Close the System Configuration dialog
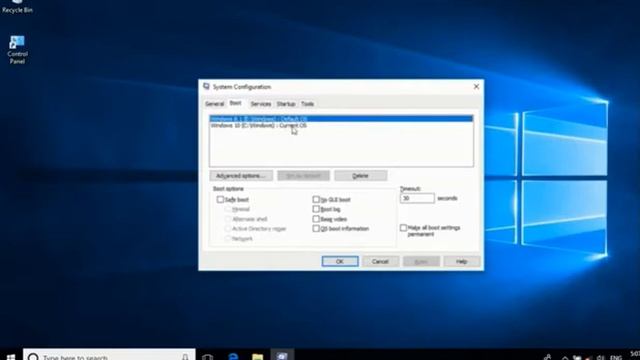This screenshot has height=360, width=640. point(476,87)
